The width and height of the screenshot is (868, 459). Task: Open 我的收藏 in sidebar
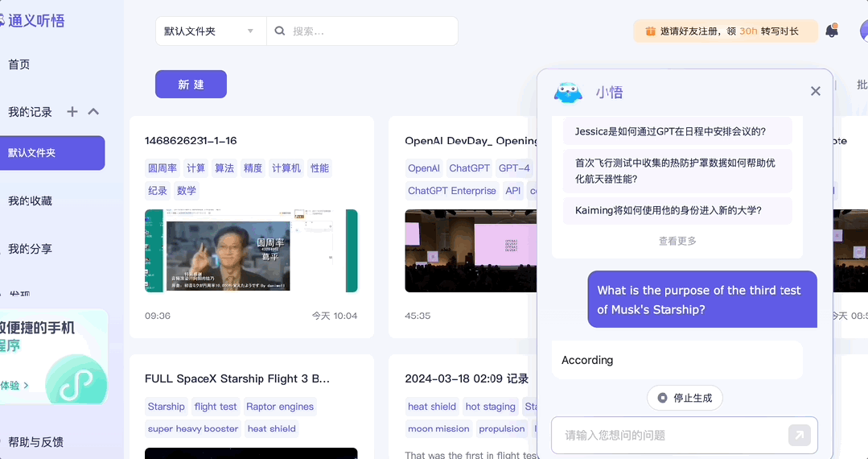[30, 201]
